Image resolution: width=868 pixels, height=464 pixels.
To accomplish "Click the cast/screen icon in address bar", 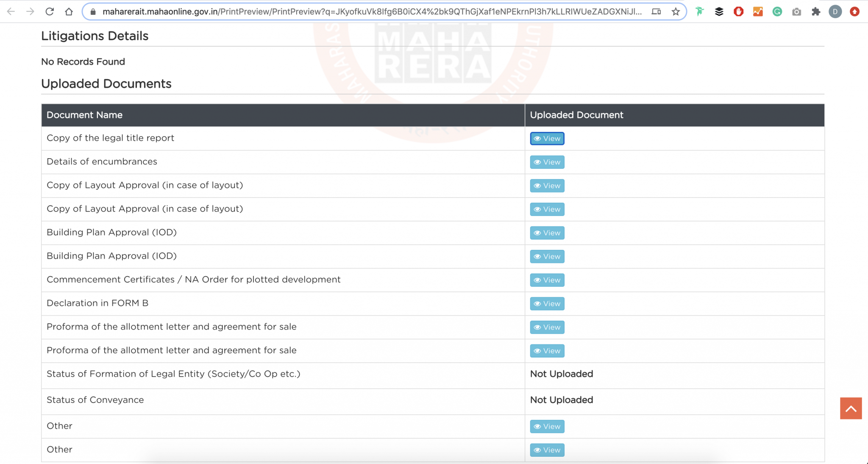I will [x=656, y=12].
